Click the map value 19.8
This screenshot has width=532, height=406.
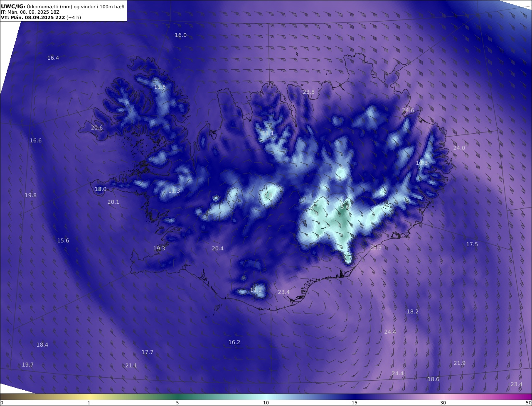click(x=31, y=195)
